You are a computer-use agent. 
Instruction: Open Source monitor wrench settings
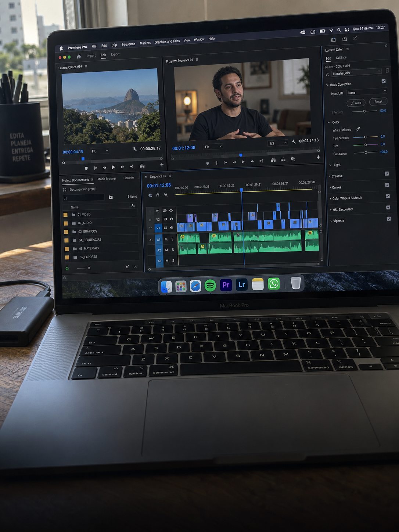coord(135,149)
